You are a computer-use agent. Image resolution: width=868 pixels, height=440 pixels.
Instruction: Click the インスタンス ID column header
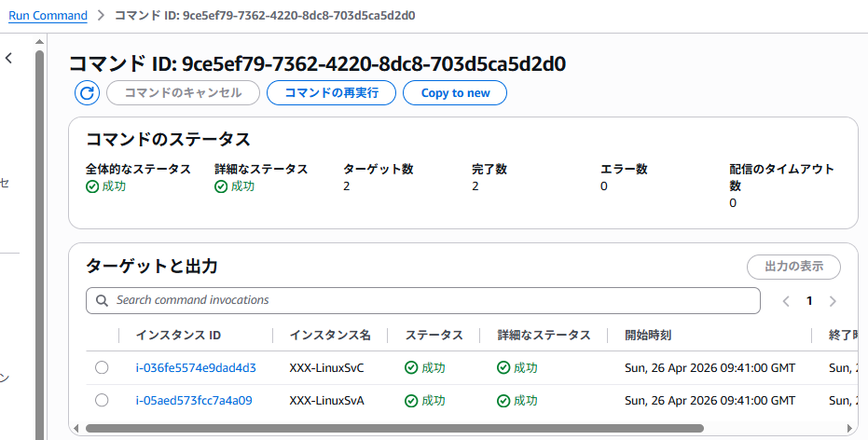(x=178, y=336)
